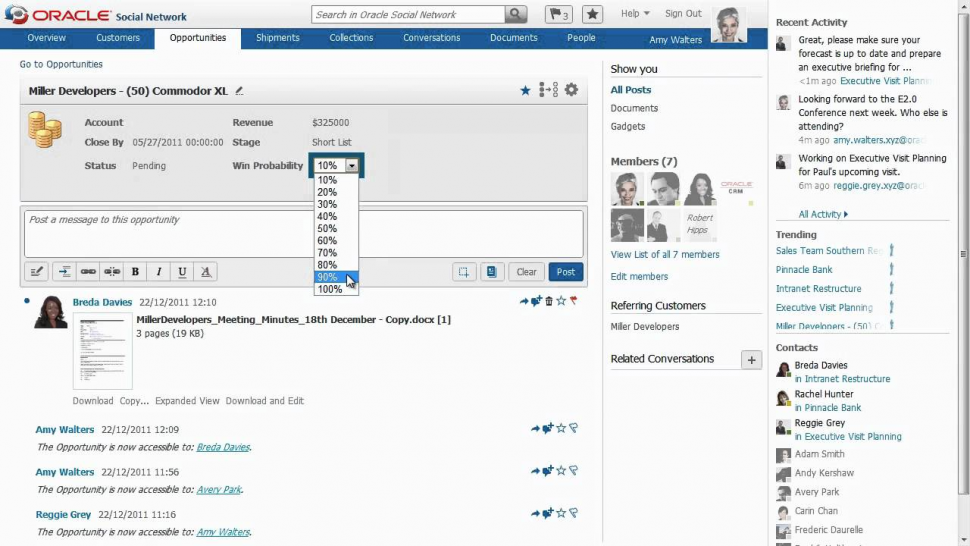The height and width of the screenshot is (546, 970).
Task: Star the Reggie Grey 11:16 post
Action: [x=561, y=513]
